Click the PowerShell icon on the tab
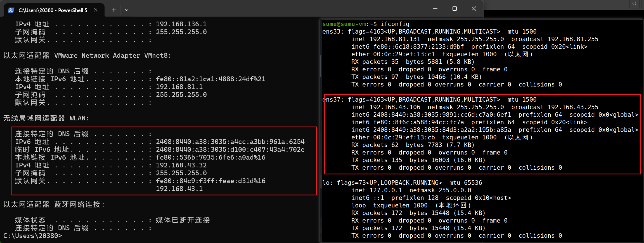Image resolution: width=644 pixels, height=243 pixels. point(11,10)
